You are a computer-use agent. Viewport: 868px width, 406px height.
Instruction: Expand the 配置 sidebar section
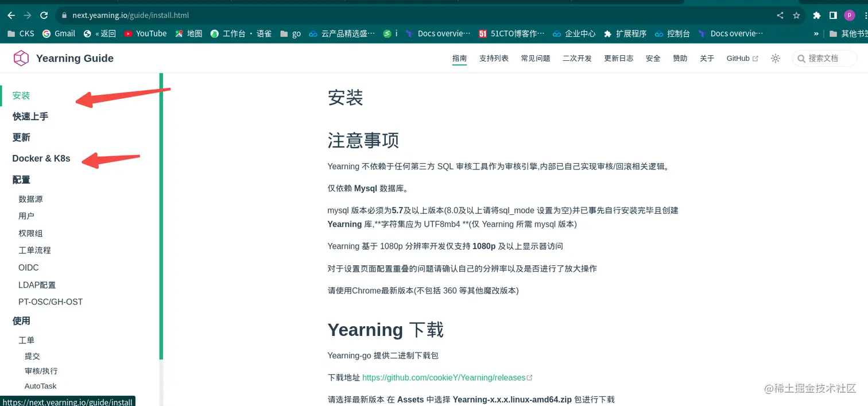[21, 180]
